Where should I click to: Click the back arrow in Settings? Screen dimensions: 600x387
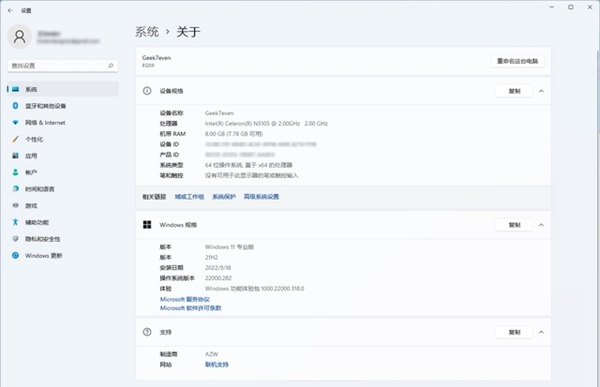click(x=10, y=10)
